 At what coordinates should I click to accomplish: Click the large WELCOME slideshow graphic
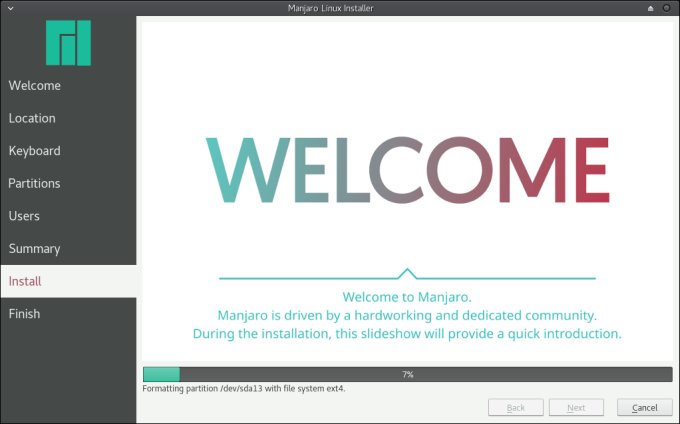(x=408, y=170)
